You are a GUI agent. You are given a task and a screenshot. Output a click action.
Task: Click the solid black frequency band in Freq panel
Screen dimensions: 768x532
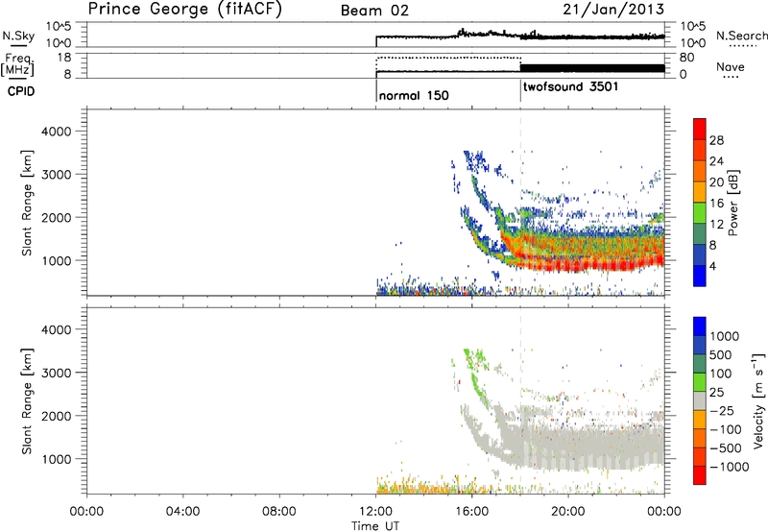pyautogui.click(x=592, y=68)
